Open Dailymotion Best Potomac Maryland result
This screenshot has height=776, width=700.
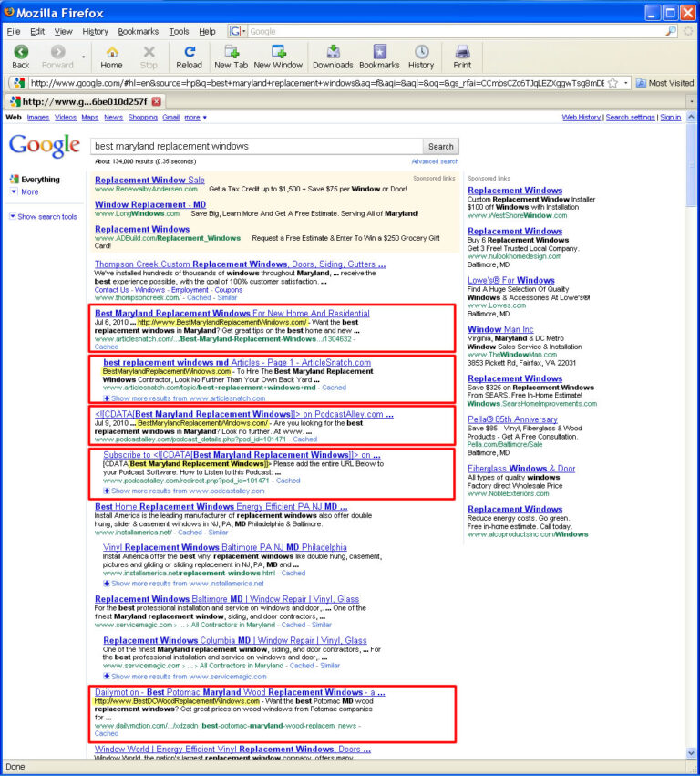pos(240,692)
